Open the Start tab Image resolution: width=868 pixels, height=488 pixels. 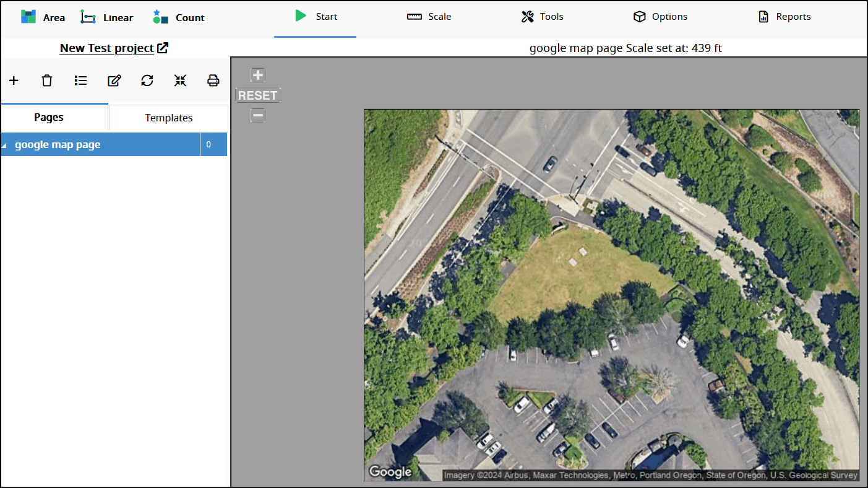pos(316,17)
